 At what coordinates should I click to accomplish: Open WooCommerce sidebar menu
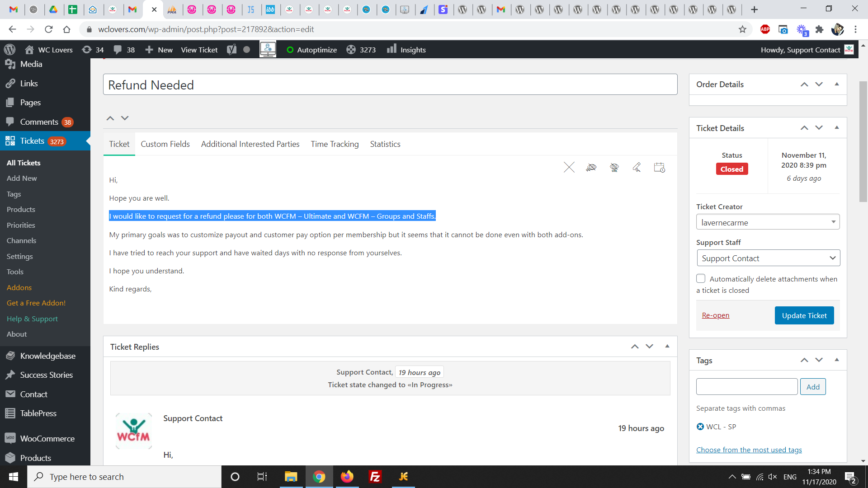coord(45,439)
